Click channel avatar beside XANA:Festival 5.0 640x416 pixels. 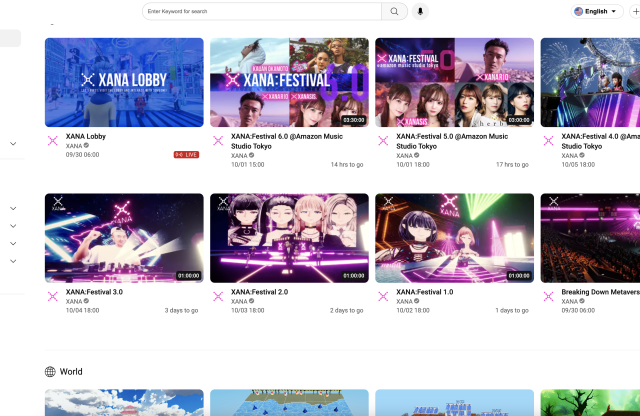(383, 141)
